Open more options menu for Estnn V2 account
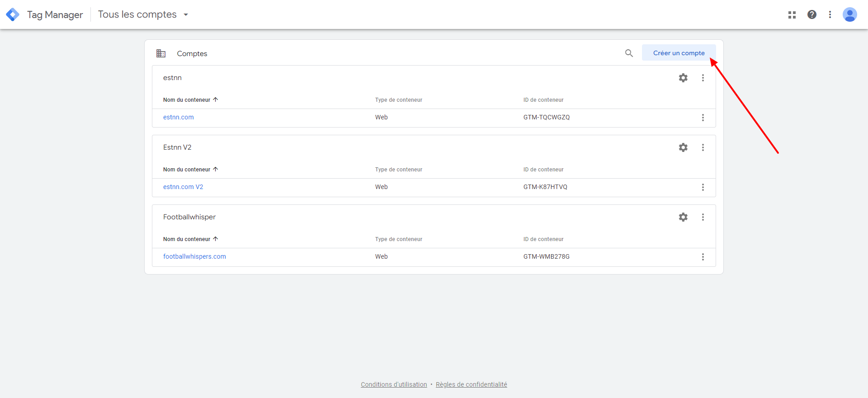 click(703, 147)
